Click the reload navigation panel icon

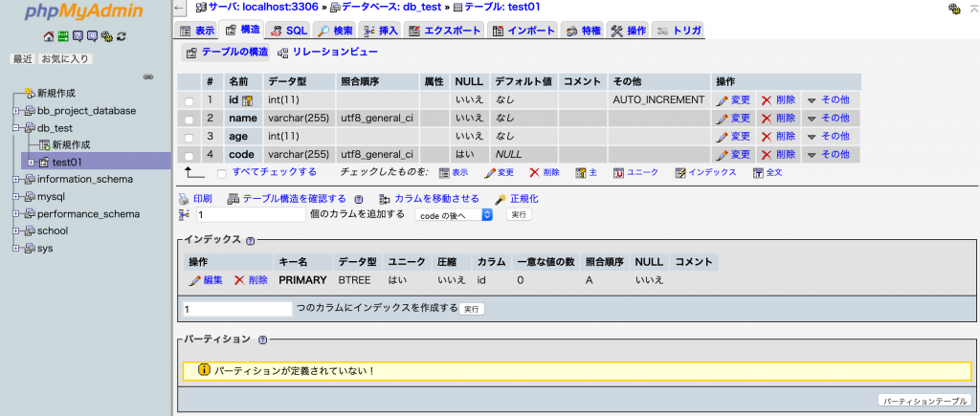tap(122, 37)
